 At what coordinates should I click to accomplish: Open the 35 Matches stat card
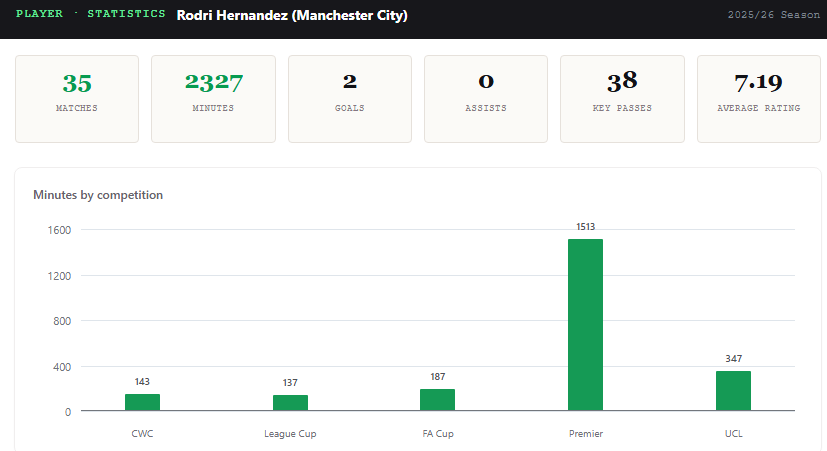point(77,99)
